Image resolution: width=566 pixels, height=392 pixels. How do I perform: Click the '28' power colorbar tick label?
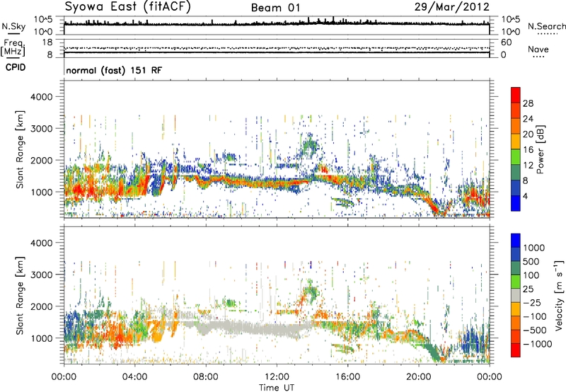point(528,103)
